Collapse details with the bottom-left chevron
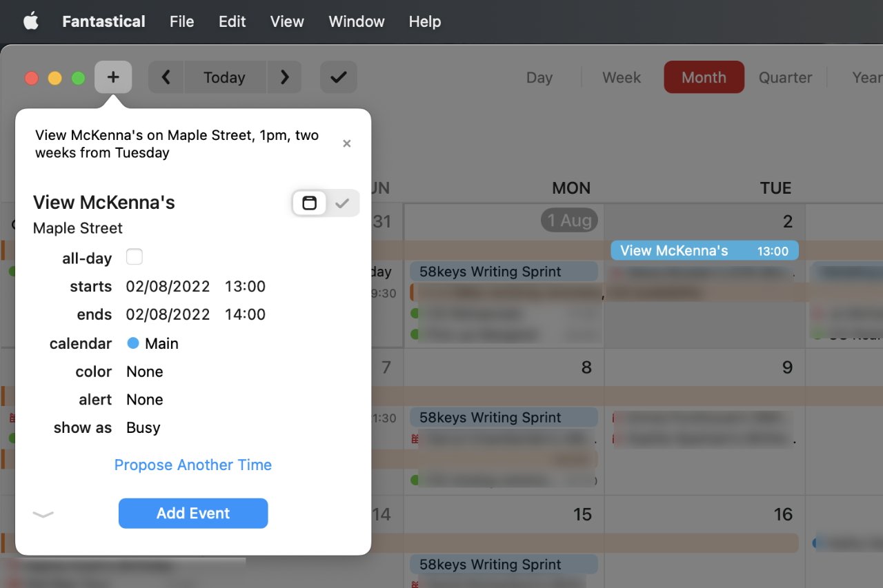The height and width of the screenshot is (588, 883). pyautogui.click(x=43, y=514)
